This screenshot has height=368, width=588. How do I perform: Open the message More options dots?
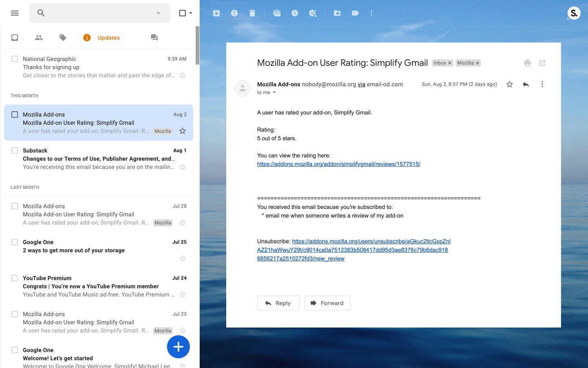[x=542, y=84]
